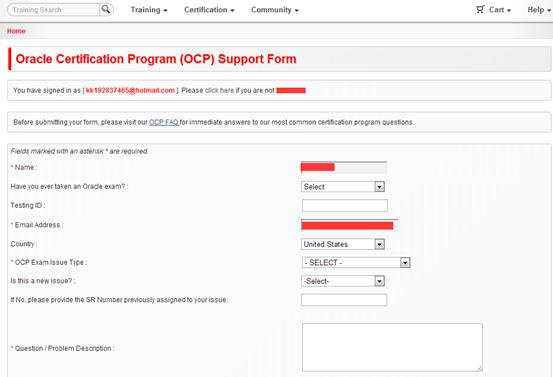Image resolution: width=553 pixels, height=377 pixels.
Task: Click the search magnifier icon
Action: tap(105, 10)
